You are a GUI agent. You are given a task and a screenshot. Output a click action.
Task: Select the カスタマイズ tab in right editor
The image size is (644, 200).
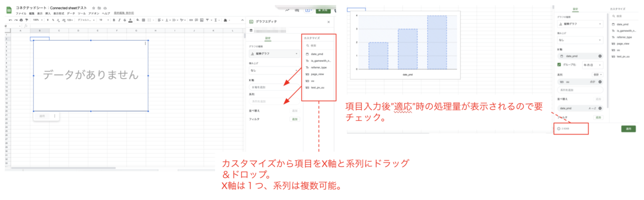pyautogui.click(x=618, y=9)
